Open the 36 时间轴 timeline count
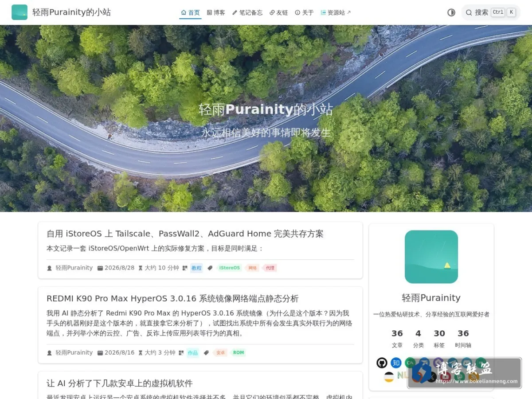The height and width of the screenshot is (399, 532). pyautogui.click(x=463, y=338)
